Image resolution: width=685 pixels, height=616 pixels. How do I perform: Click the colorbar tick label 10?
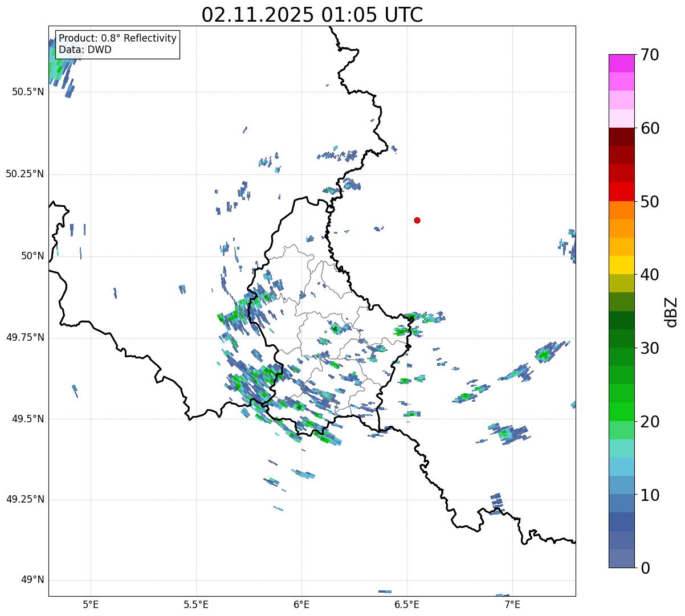click(649, 495)
